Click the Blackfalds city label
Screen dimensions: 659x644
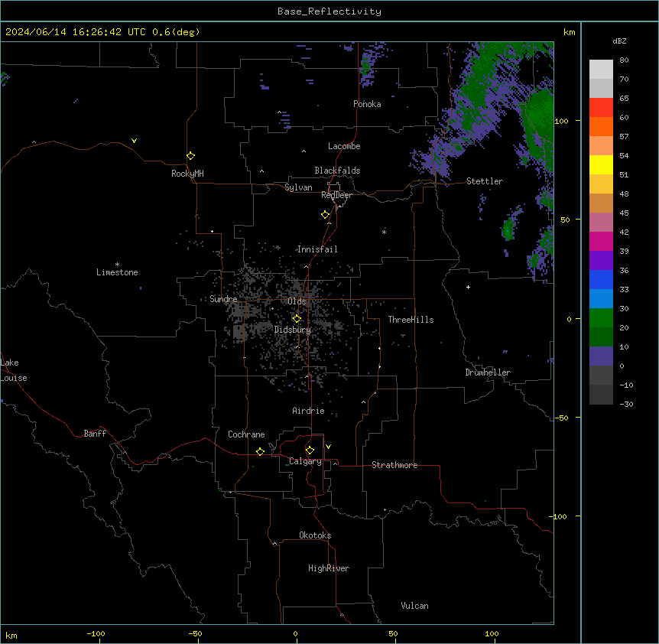pos(337,171)
